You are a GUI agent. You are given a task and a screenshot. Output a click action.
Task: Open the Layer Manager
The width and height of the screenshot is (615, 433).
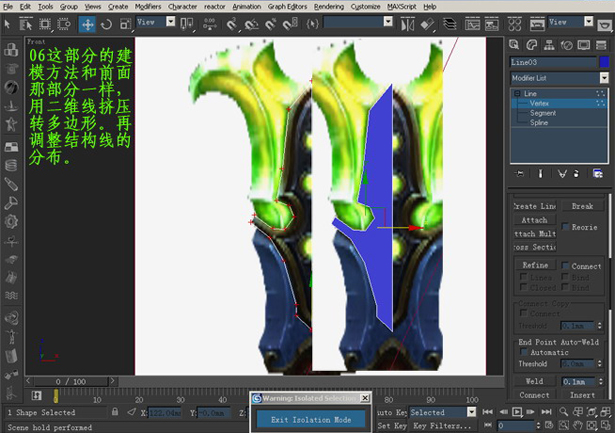(x=449, y=24)
